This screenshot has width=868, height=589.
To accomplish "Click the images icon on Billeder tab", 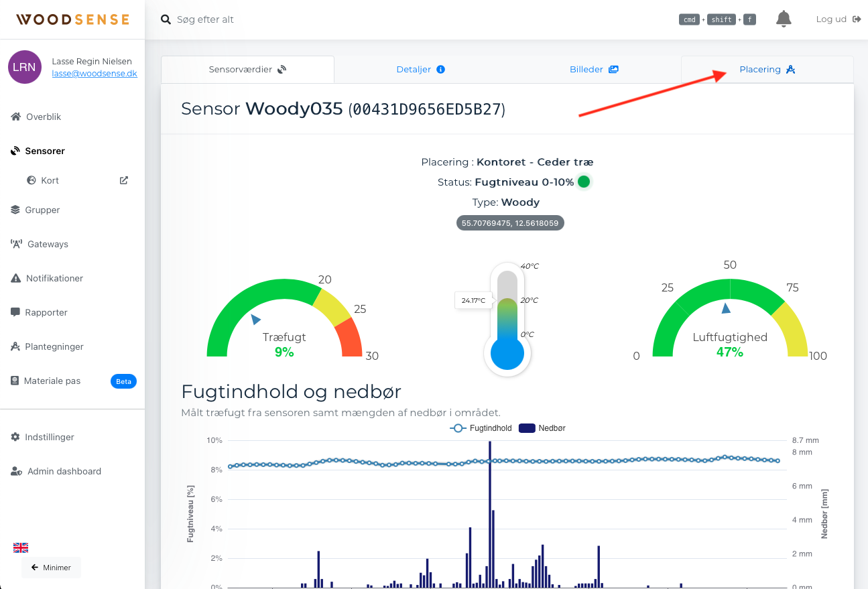I will (613, 69).
